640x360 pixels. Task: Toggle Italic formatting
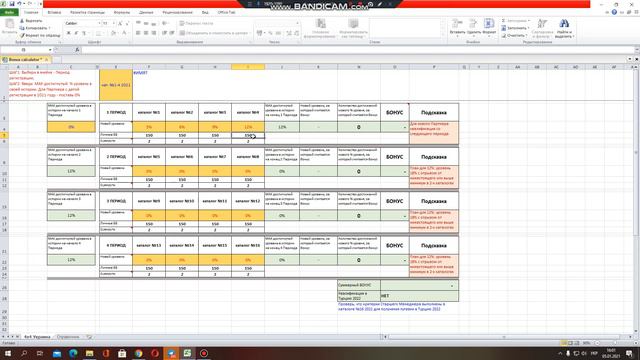(76, 33)
